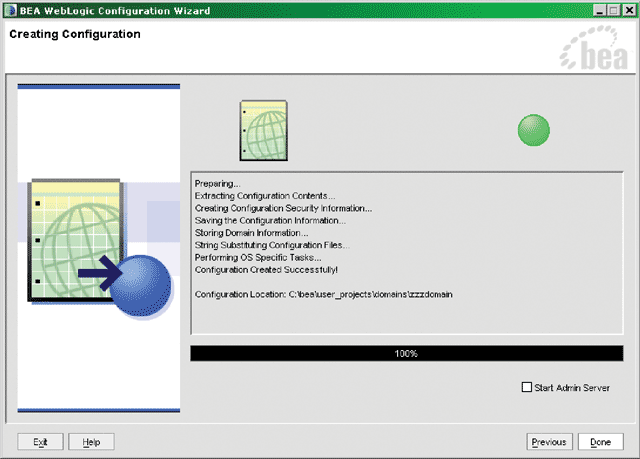Maximize the Configuration Wizard window
640x459 pixels.
pos(612,9)
